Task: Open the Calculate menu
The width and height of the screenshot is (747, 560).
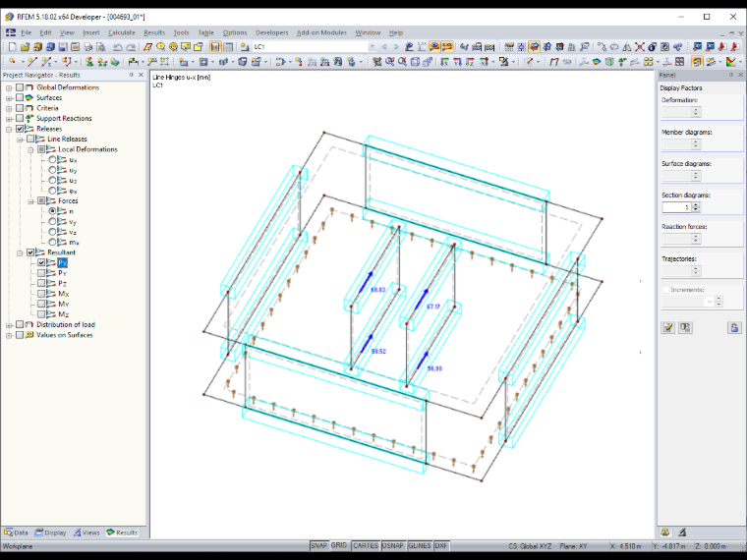Action: [x=122, y=32]
